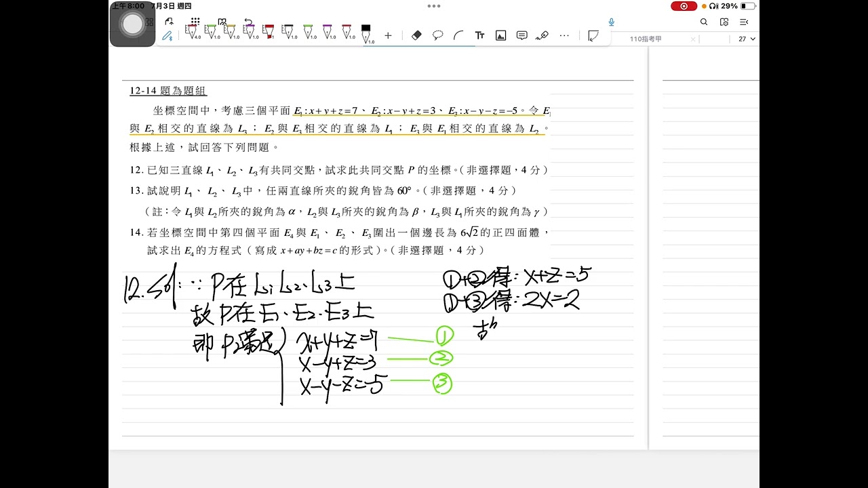Open the more tools ellipsis

click(x=564, y=35)
